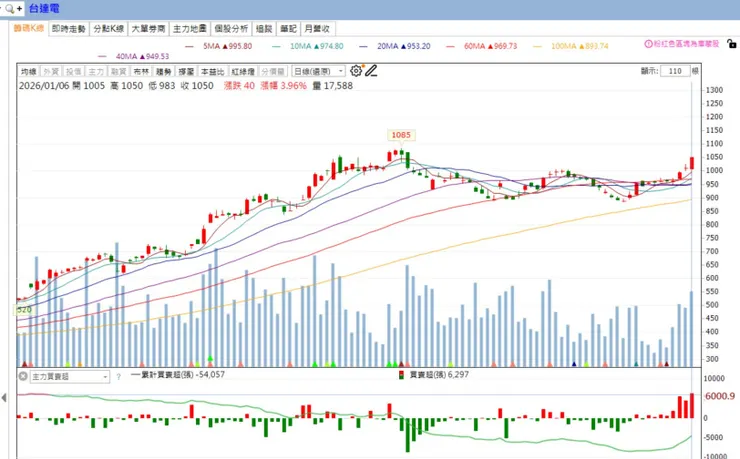This screenshot has height=459, width=740.
Task: Open the 即時走勢 tab
Action: pyautogui.click(x=69, y=29)
